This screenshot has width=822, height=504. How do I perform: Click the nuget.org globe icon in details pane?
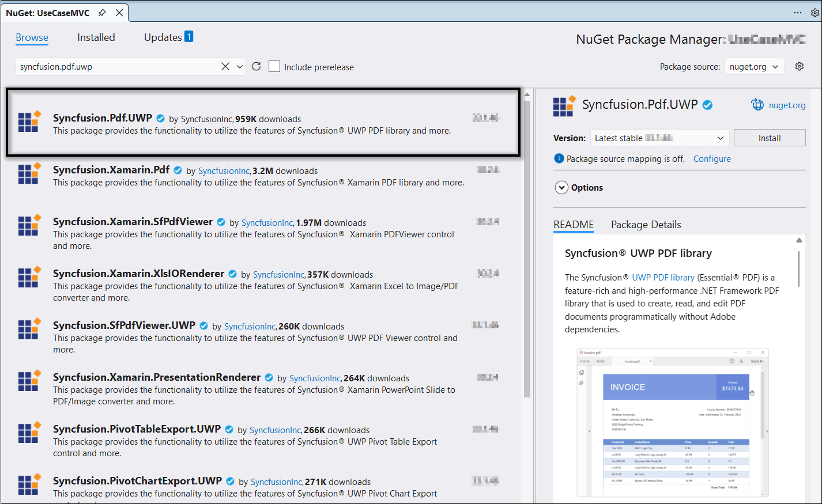[757, 104]
